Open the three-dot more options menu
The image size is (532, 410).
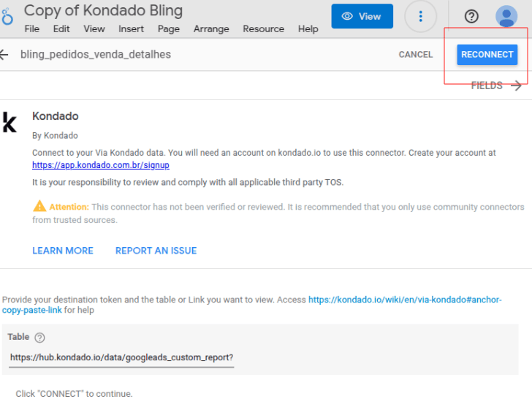point(420,16)
